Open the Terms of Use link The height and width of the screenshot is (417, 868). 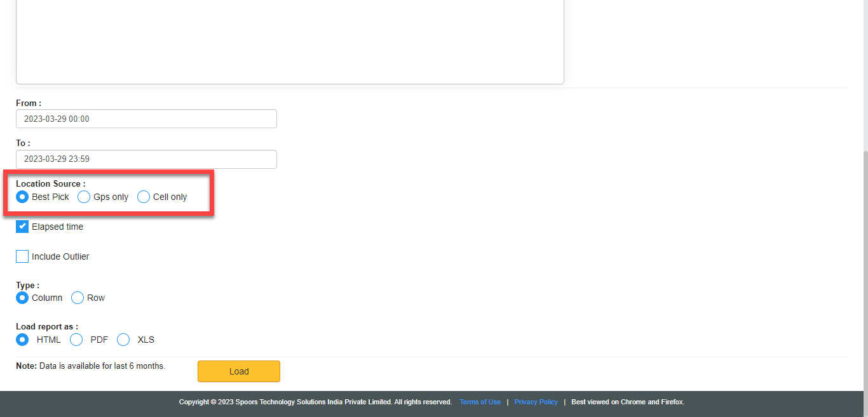[480, 402]
